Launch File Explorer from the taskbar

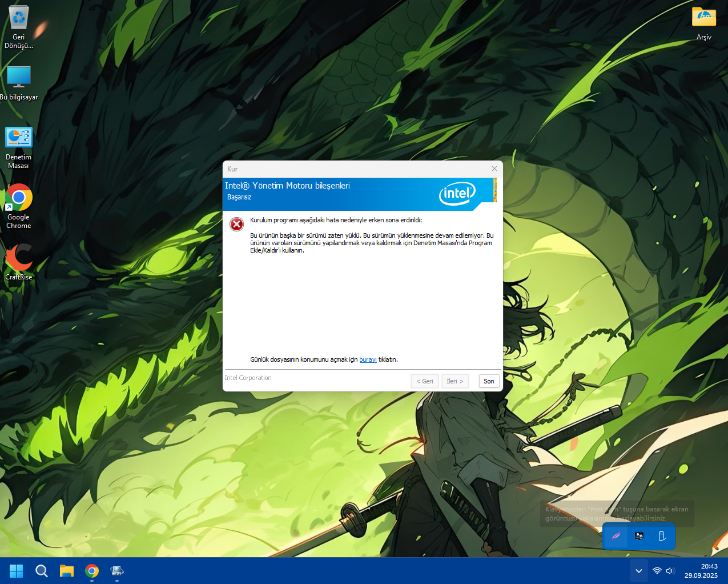coord(67,571)
